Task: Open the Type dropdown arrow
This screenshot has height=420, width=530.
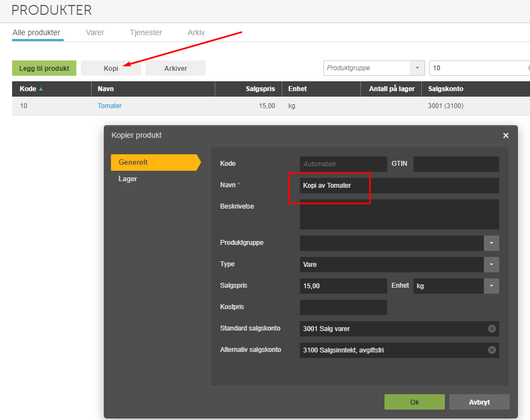Action: (x=492, y=265)
